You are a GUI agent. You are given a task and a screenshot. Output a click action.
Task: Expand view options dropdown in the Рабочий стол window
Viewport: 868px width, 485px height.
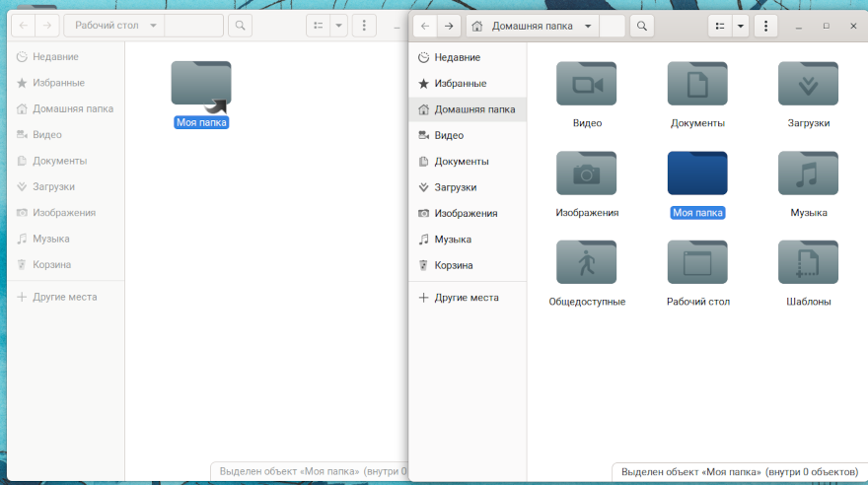coord(339,27)
